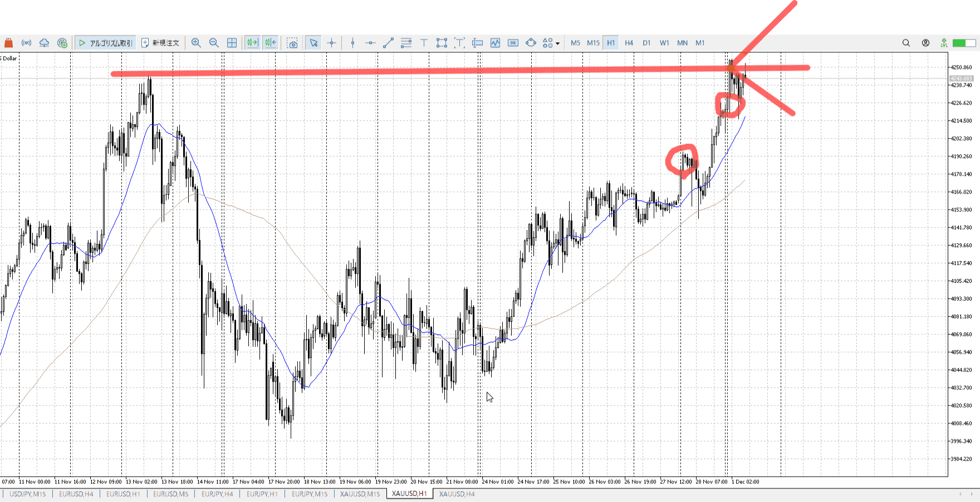Switch timeframe to D1
Screen dimensions: 980x502
[x=646, y=43]
